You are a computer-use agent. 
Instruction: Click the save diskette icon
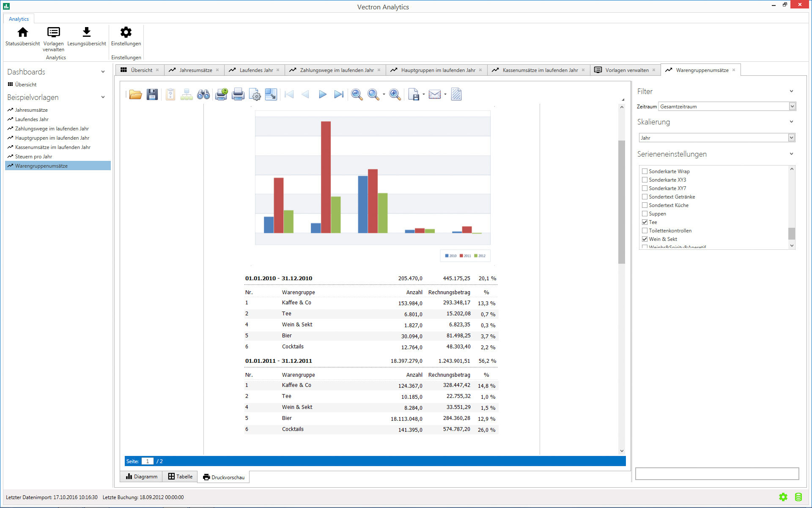152,94
